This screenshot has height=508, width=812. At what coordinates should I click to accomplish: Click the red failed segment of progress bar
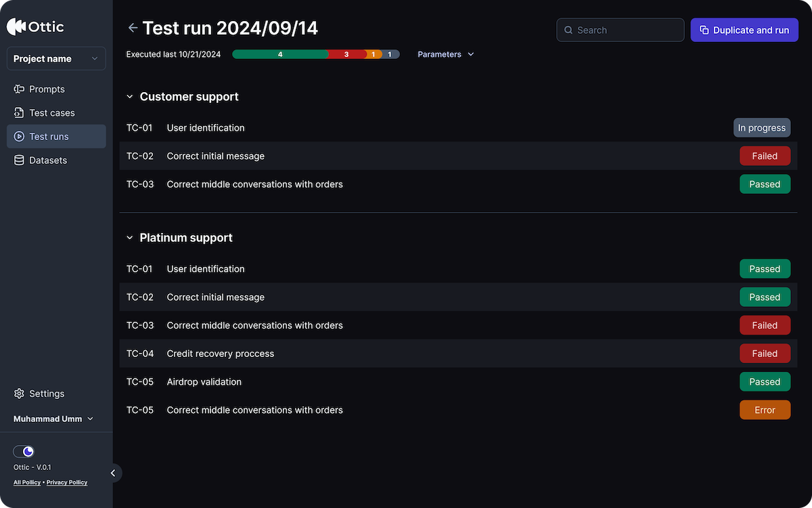346,54
